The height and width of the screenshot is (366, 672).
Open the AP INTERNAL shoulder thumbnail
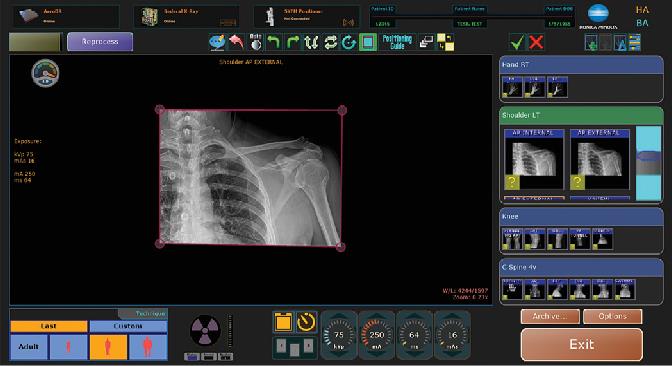pyautogui.click(x=534, y=159)
